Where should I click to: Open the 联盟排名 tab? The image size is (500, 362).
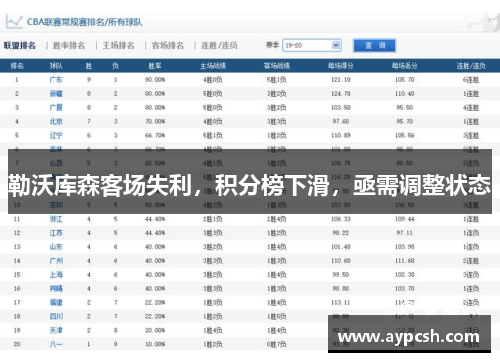20,45
